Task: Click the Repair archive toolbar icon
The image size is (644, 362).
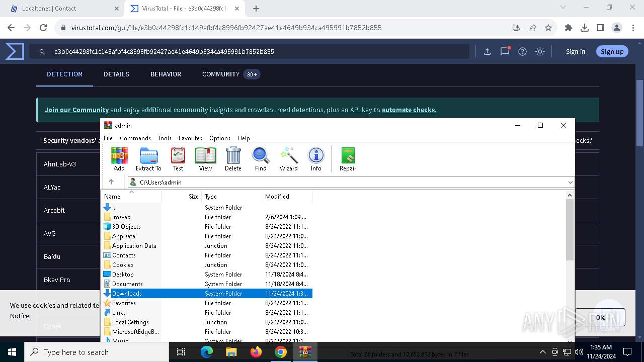Action: click(x=348, y=159)
